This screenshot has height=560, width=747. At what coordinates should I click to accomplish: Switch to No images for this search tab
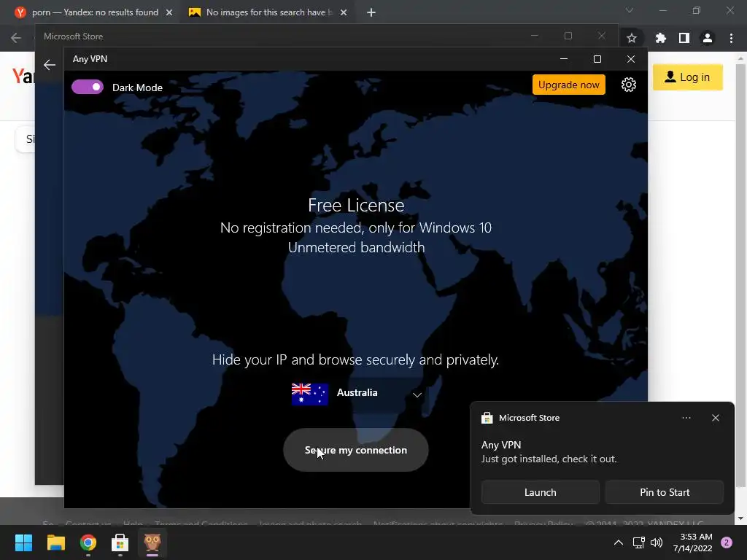pyautogui.click(x=267, y=12)
